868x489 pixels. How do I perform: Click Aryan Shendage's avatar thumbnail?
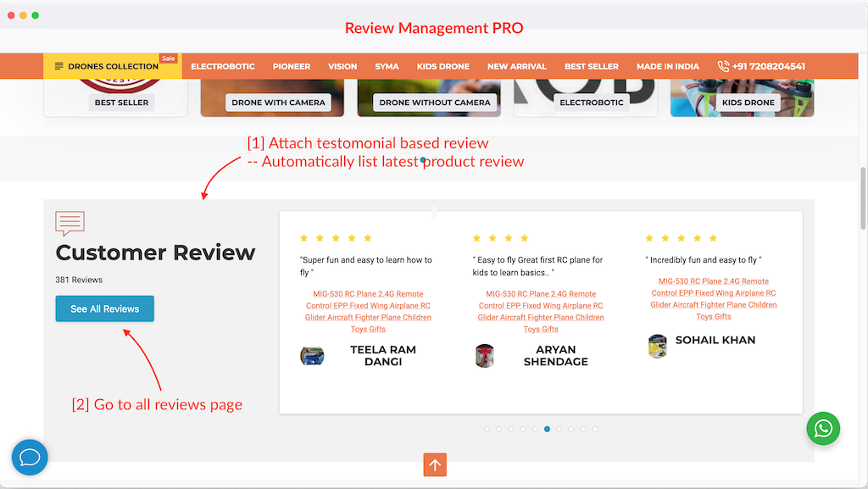(x=485, y=356)
